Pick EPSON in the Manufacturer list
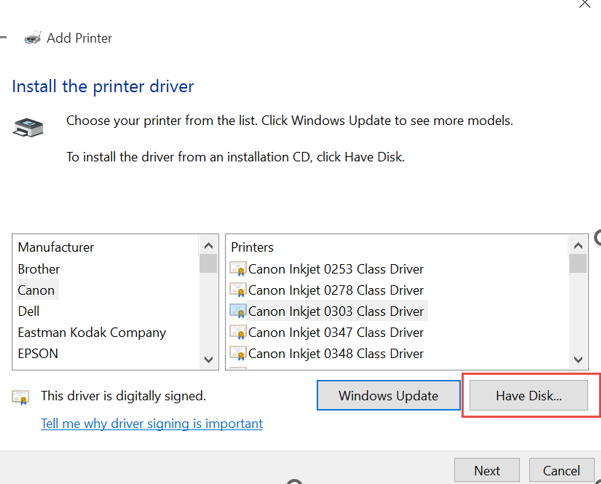 pyautogui.click(x=38, y=353)
